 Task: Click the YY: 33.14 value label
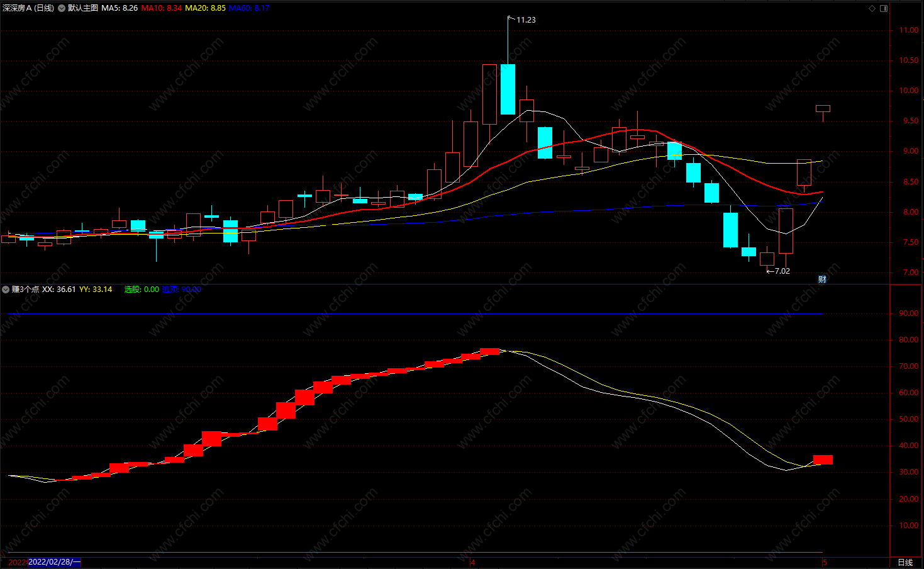pyautogui.click(x=96, y=290)
